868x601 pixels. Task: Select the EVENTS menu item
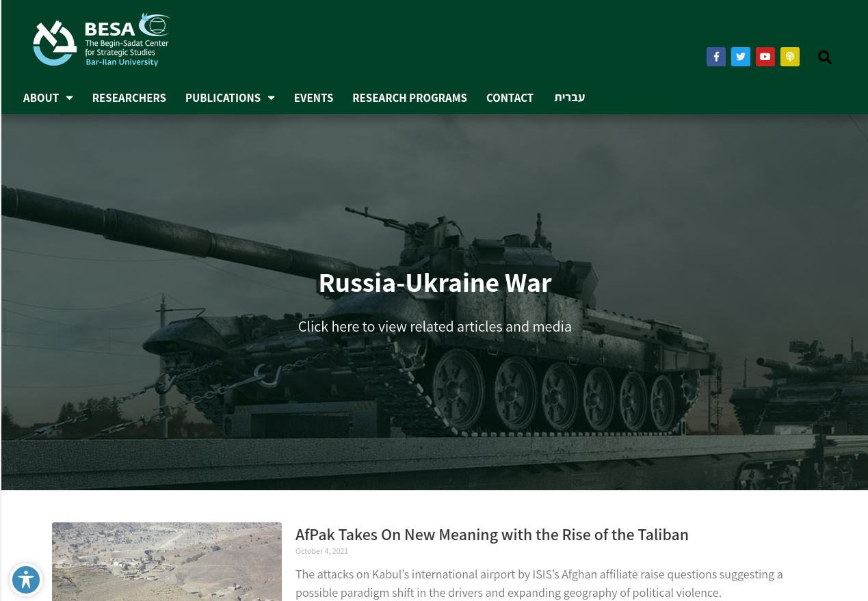(313, 97)
